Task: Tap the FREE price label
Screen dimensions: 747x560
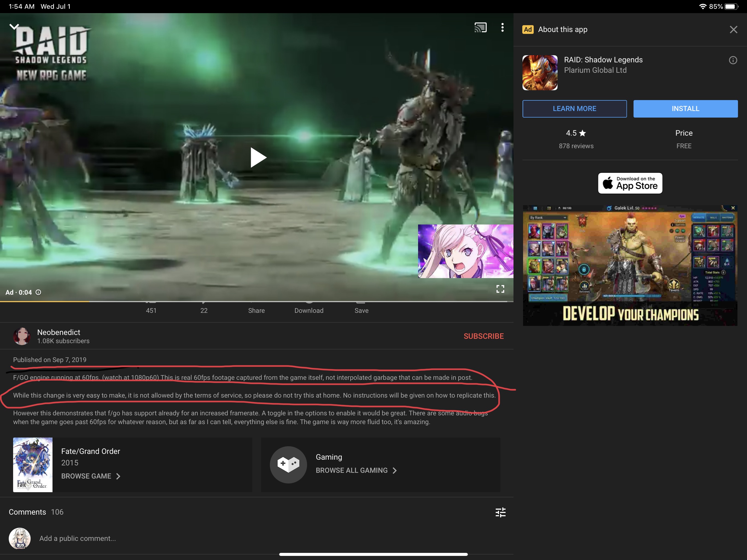Action: tap(684, 146)
